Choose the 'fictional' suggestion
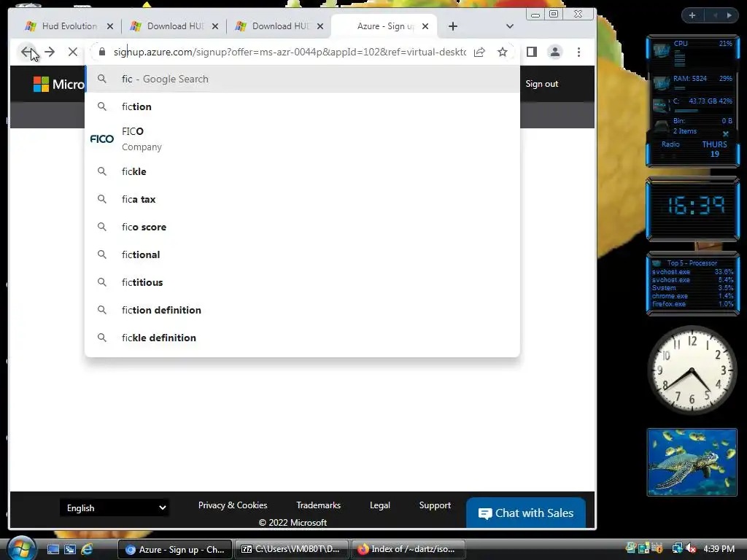 302,254
